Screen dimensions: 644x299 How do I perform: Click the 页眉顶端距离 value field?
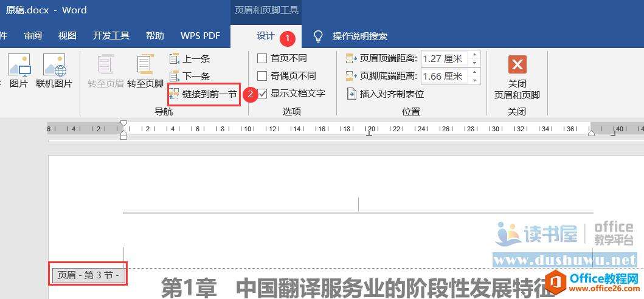click(445, 59)
